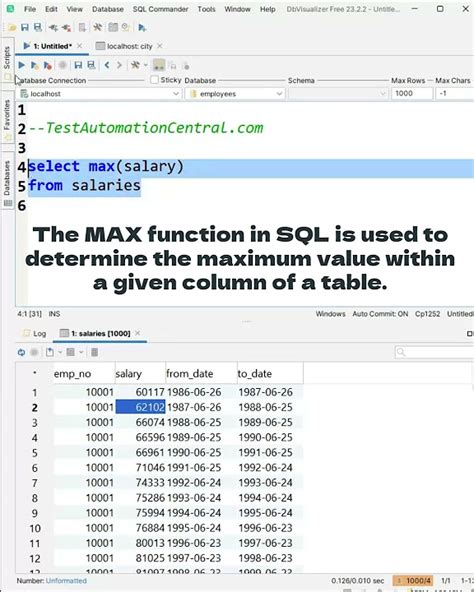Sort by the salary column header
Viewport: 474px width, 592px height.
tap(140, 373)
